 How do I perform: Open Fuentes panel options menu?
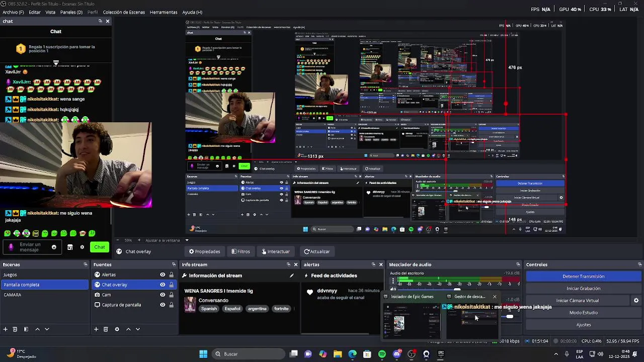pyautogui.click(x=173, y=264)
